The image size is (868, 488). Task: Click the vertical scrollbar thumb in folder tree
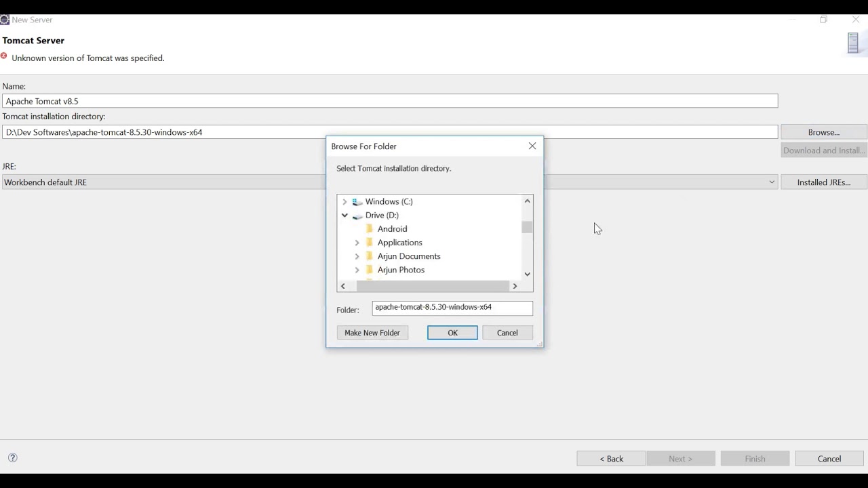pyautogui.click(x=527, y=227)
